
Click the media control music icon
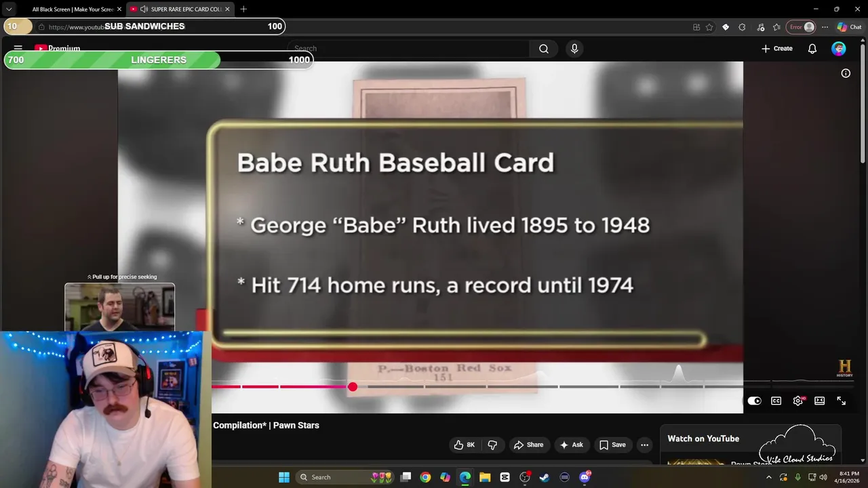click(x=760, y=27)
